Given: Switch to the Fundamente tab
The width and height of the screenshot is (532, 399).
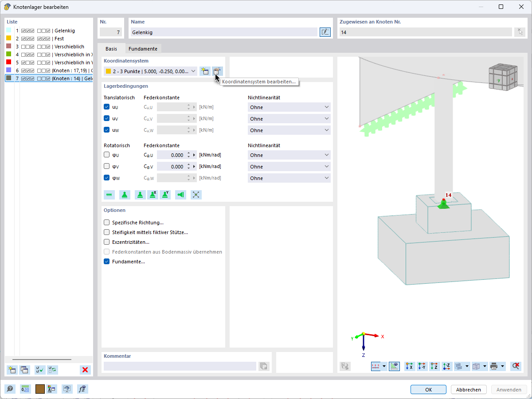Looking at the screenshot, I should (143, 49).
